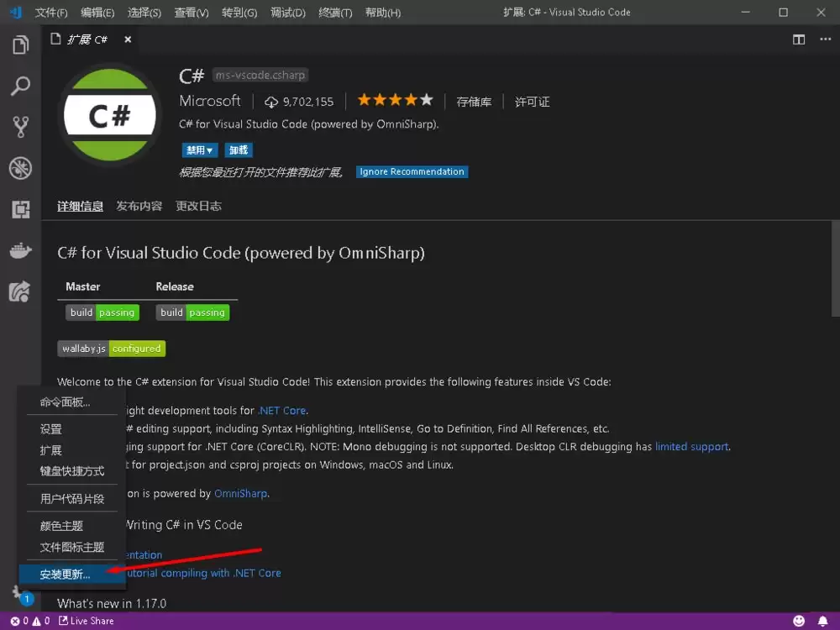Open the Search view in the activity bar
Screen dimensions: 840x630
pos(21,86)
